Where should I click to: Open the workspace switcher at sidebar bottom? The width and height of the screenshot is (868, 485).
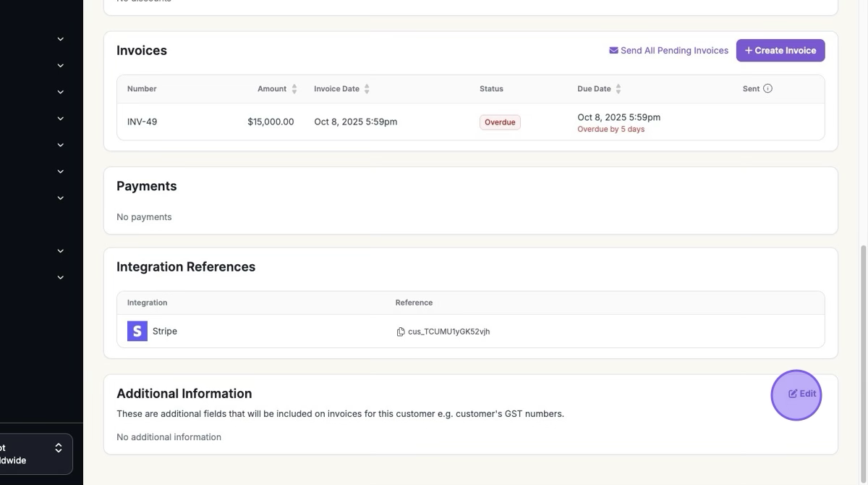click(36, 454)
